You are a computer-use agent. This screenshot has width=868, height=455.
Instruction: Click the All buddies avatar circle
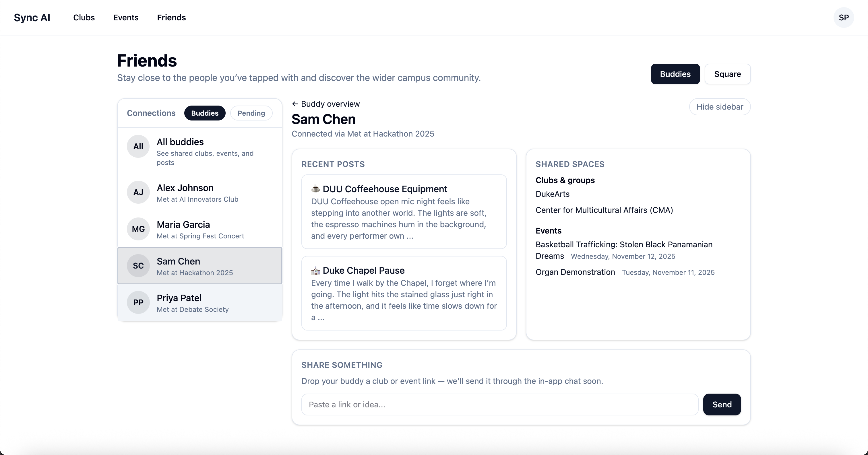pos(138,147)
